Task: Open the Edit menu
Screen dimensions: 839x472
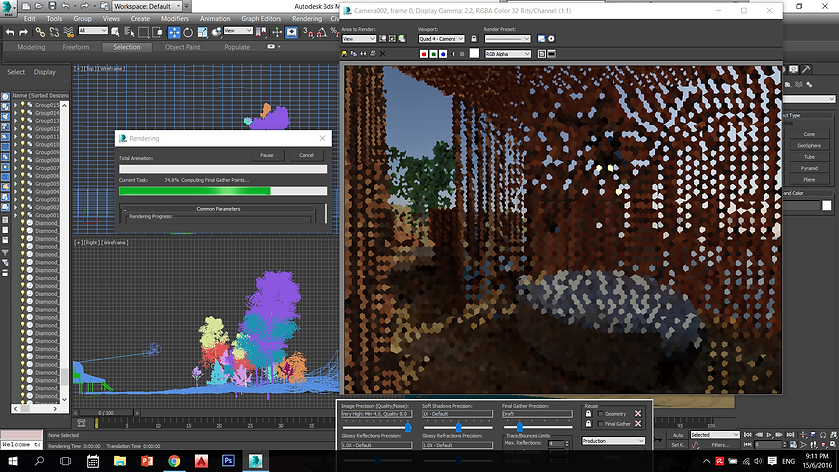Action: pyautogui.click(x=29, y=18)
